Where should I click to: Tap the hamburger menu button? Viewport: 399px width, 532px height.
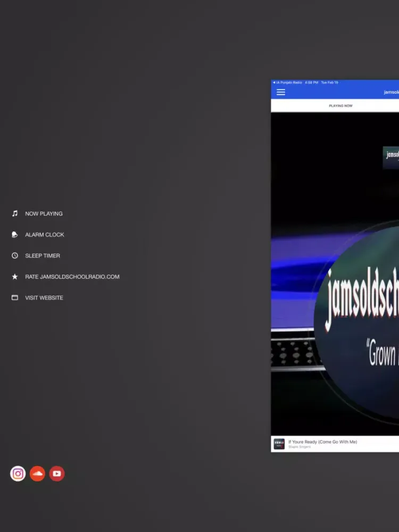[x=281, y=92]
